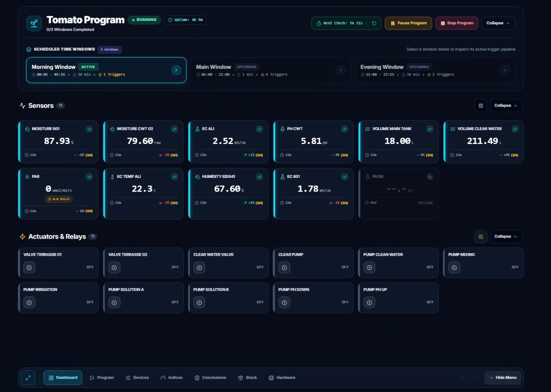Click the PH CWT status check icon

click(344, 129)
